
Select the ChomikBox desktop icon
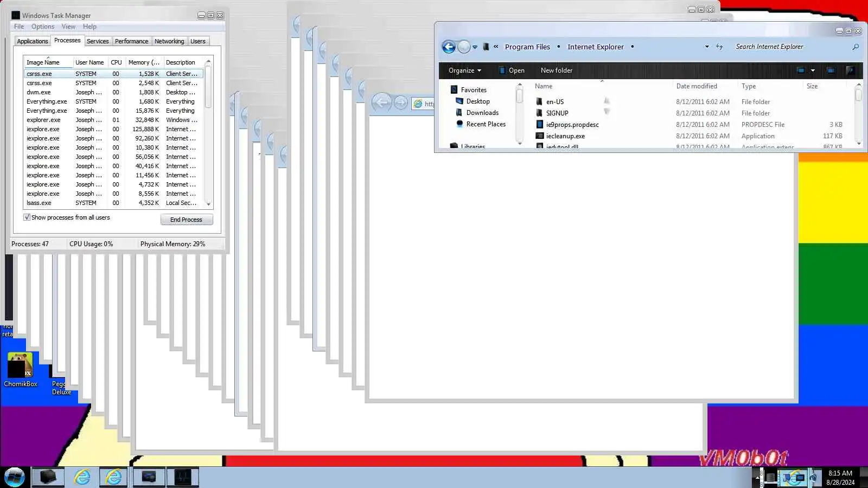(x=21, y=370)
